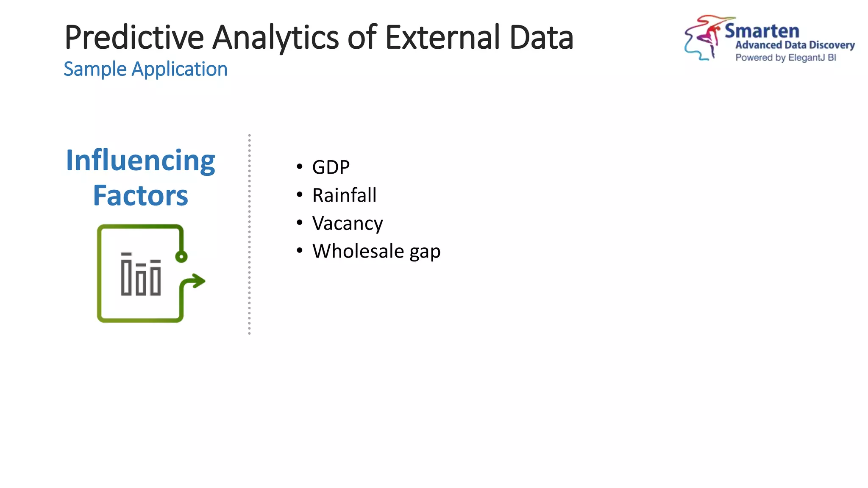Select the GDP list item
Viewport: 868px width, 488px height.
click(x=331, y=167)
